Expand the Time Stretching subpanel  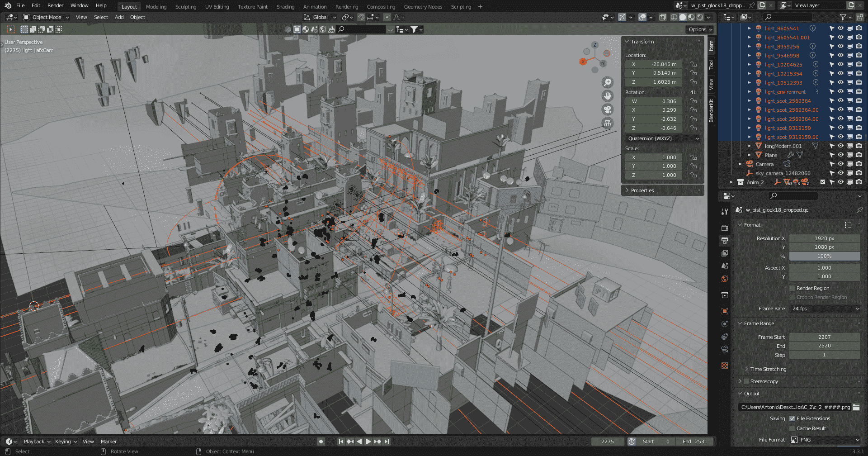click(x=768, y=369)
